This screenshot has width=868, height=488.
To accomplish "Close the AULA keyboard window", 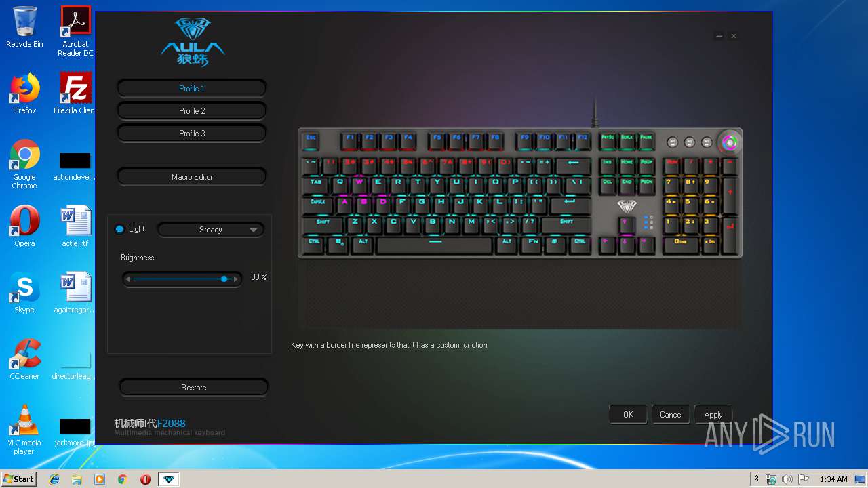I will click(x=734, y=36).
